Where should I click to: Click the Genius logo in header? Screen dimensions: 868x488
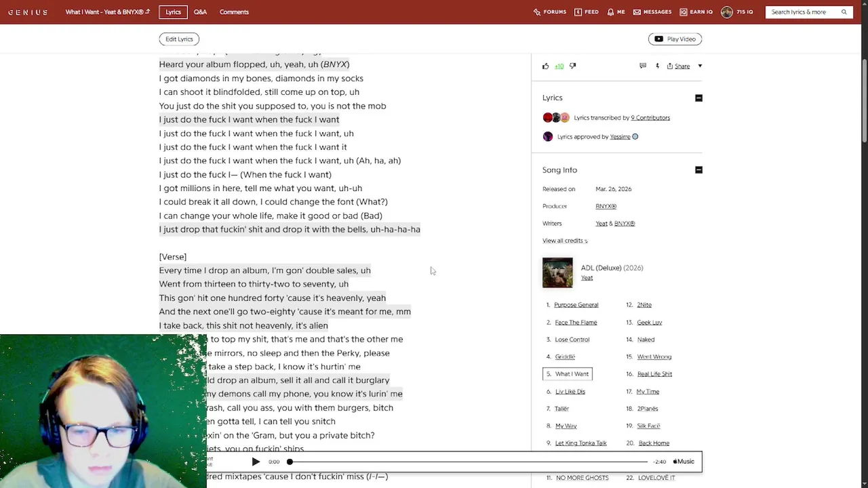[x=28, y=12]
